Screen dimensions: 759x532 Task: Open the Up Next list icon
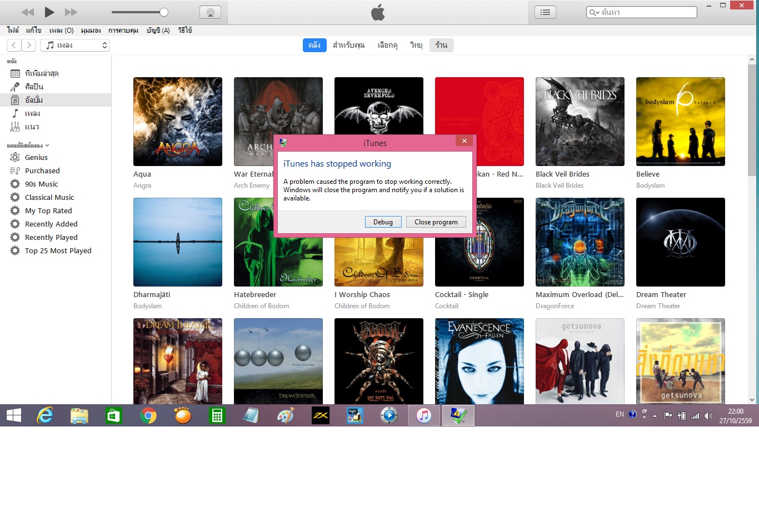point(545,12)
